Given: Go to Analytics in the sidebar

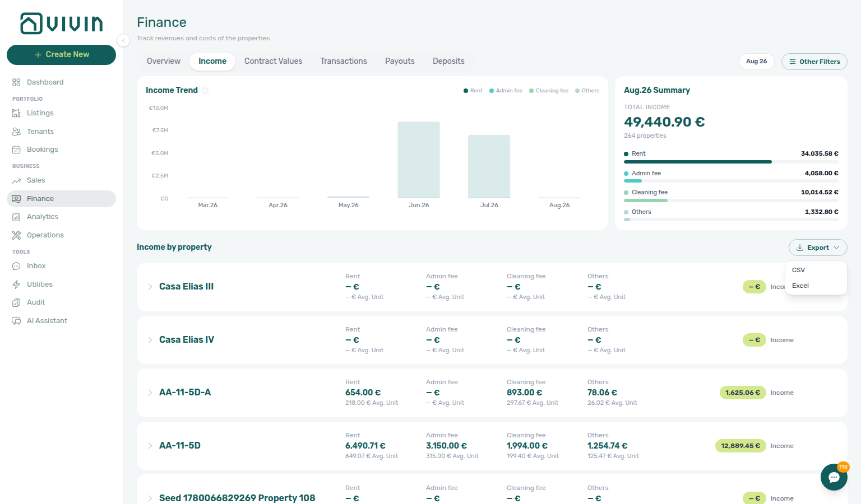Looking at the screenshot, I should tap(61, 217).
